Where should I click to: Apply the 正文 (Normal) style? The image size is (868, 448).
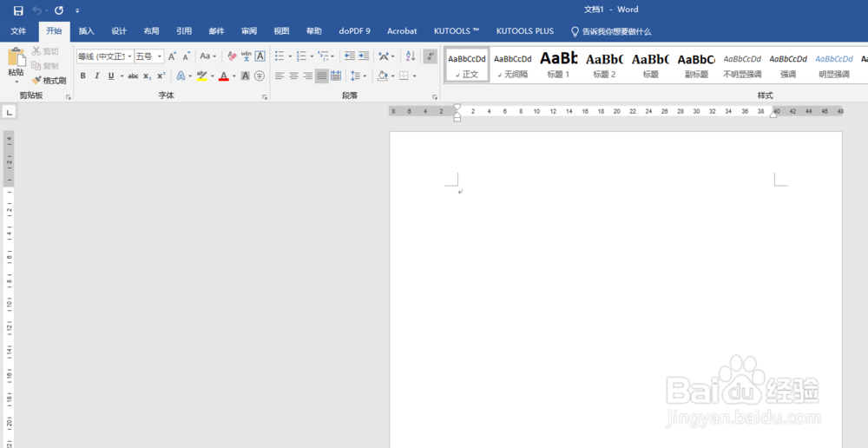[x=467, y=65]
